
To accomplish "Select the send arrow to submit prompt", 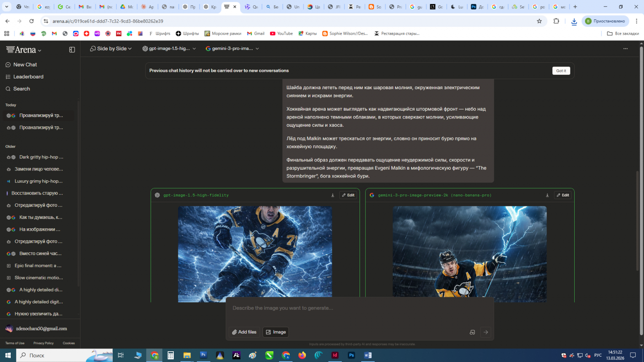I will coord(485,332).
